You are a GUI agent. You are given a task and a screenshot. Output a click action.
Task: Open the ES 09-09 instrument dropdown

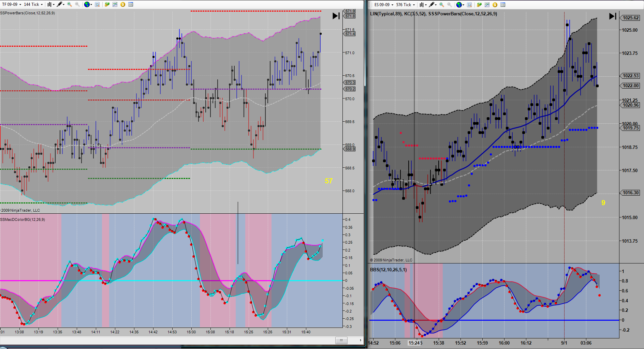click(x=384, y=5)
